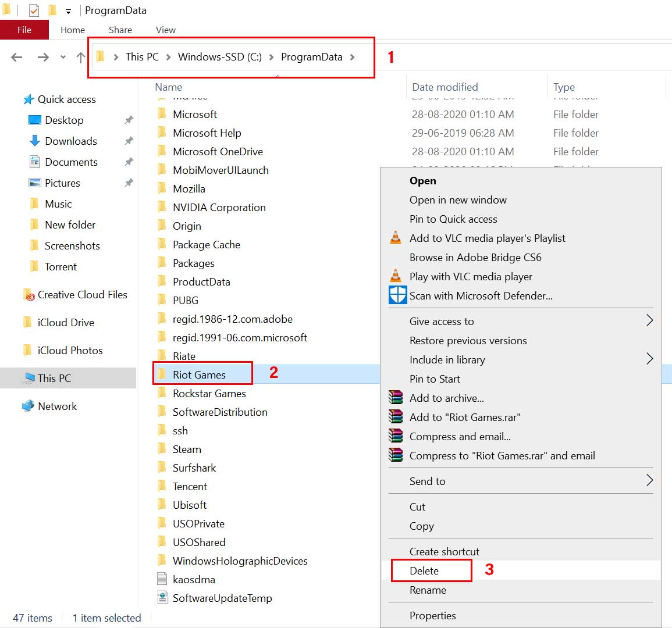
Task: Choose Delete in the context menu
Action: pos(424,571)
